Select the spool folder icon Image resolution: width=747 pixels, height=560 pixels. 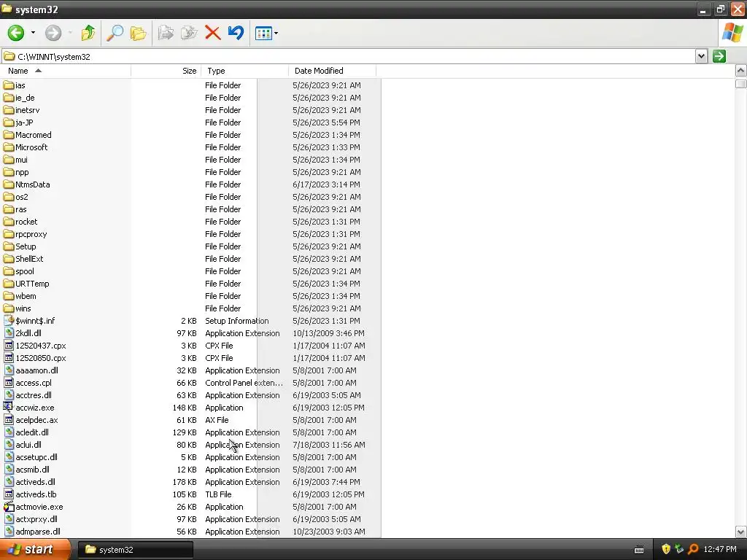click(9, 271)
